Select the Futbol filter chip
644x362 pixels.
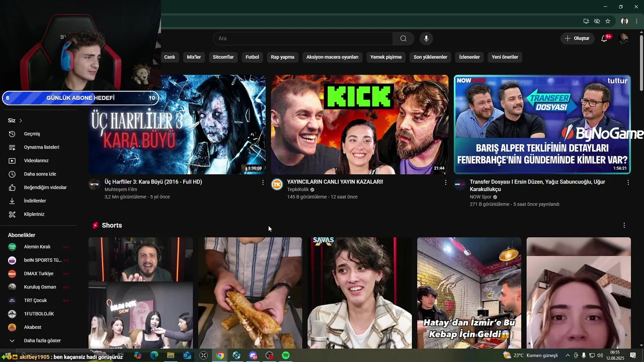pos(252,57)
